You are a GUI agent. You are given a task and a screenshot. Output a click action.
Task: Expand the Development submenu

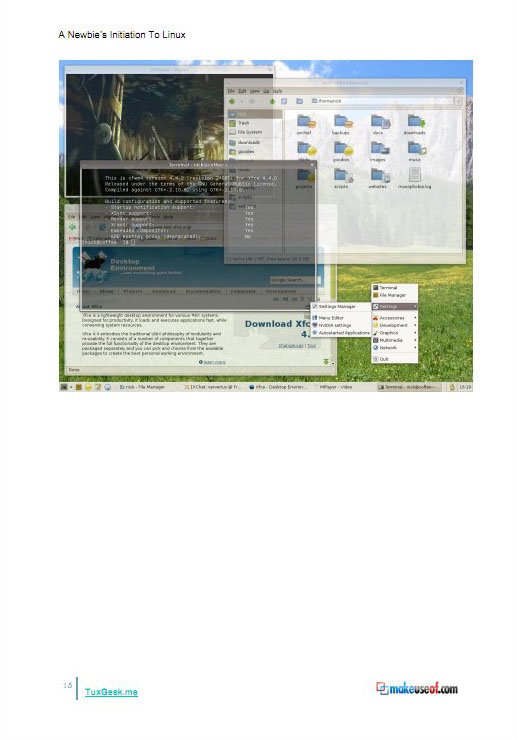coord(394,325)
